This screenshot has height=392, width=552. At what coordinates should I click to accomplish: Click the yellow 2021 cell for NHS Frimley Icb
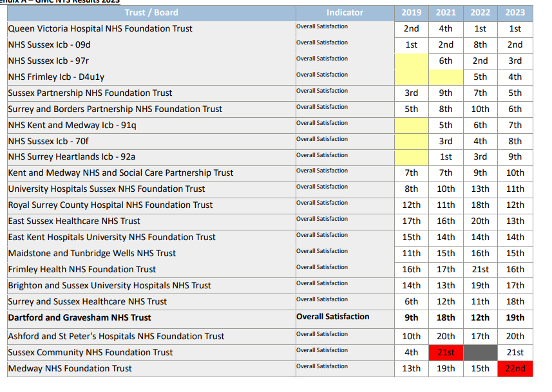tap(446, 77)
